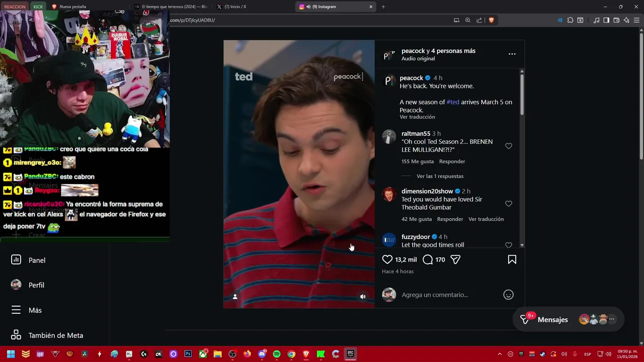
Task: Like raltman55's comment
Action: [x=508, y=146]
